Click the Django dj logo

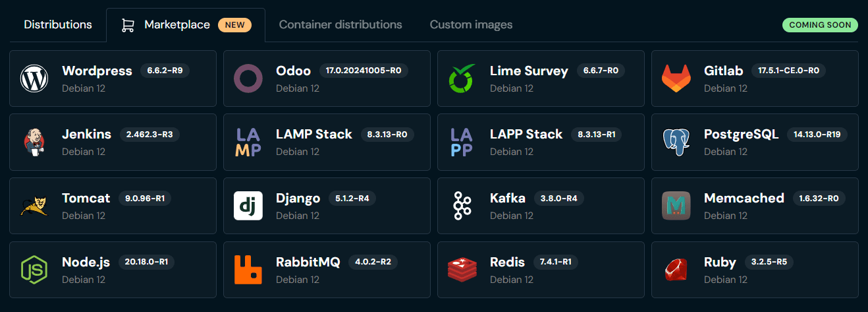tap(248, 206)
